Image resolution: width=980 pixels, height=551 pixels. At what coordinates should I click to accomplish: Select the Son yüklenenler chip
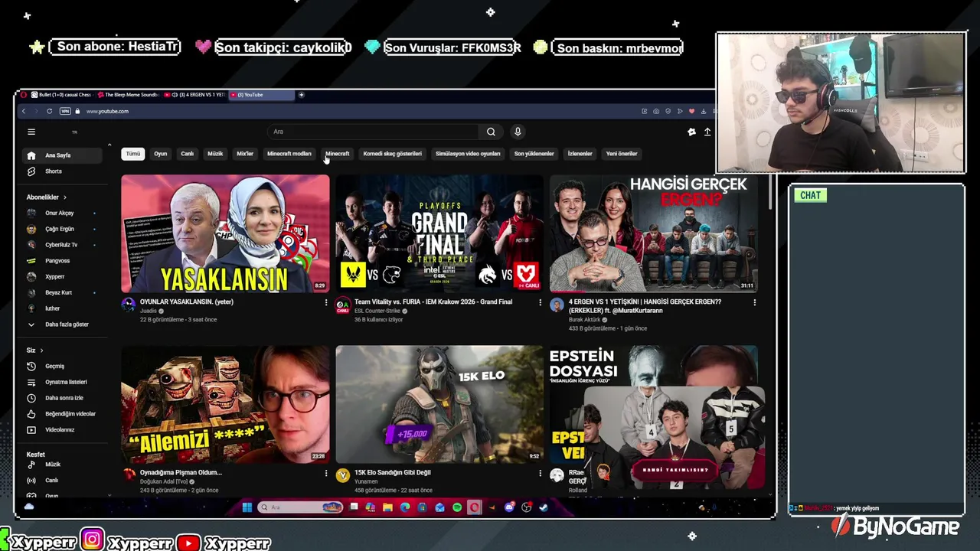534,154
